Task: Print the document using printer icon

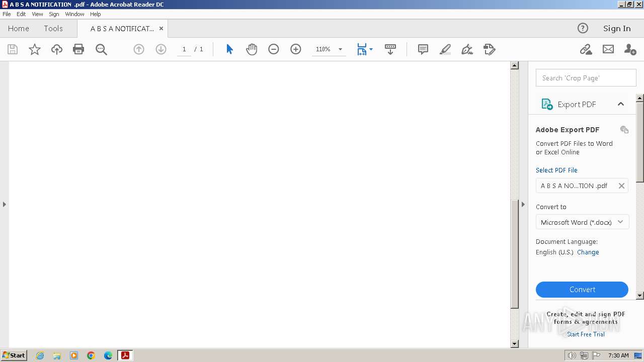Action: pos(78,49)
